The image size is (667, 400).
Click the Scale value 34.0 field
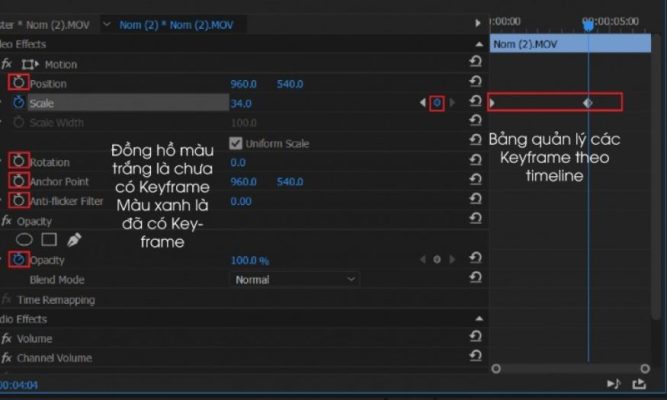click(x=241, y=103)
